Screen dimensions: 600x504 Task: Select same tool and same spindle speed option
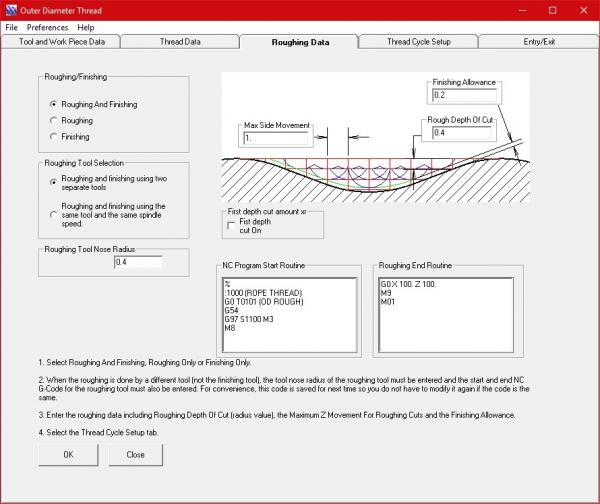click(x=53, y=211)
